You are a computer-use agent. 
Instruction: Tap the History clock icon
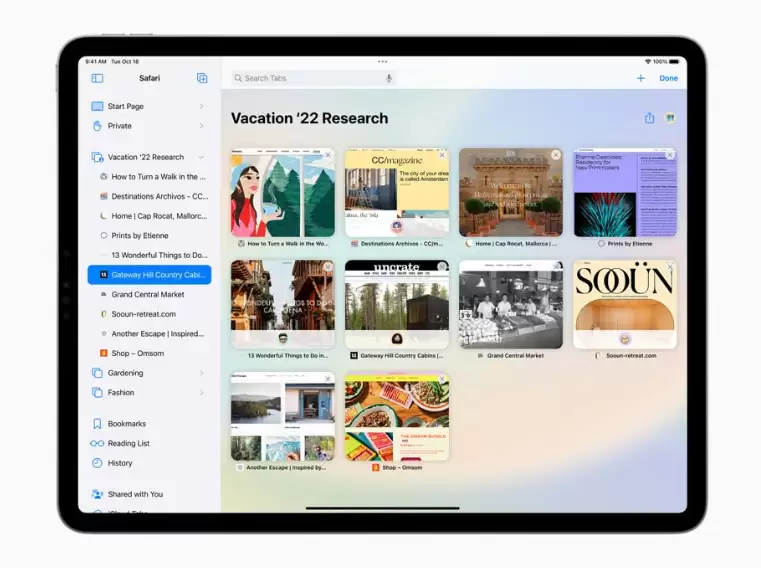(97, 463)
